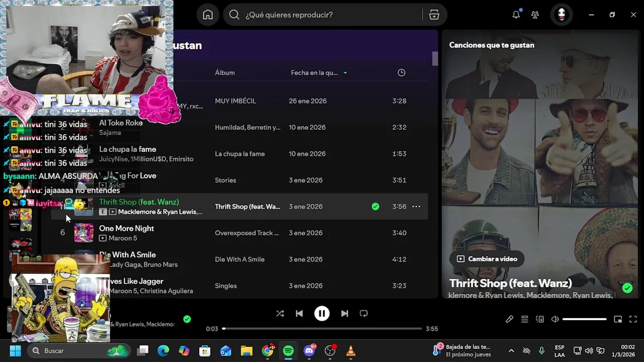Toggle shuffle playback
The image size is (644, 362).
(x=280, y=313)
